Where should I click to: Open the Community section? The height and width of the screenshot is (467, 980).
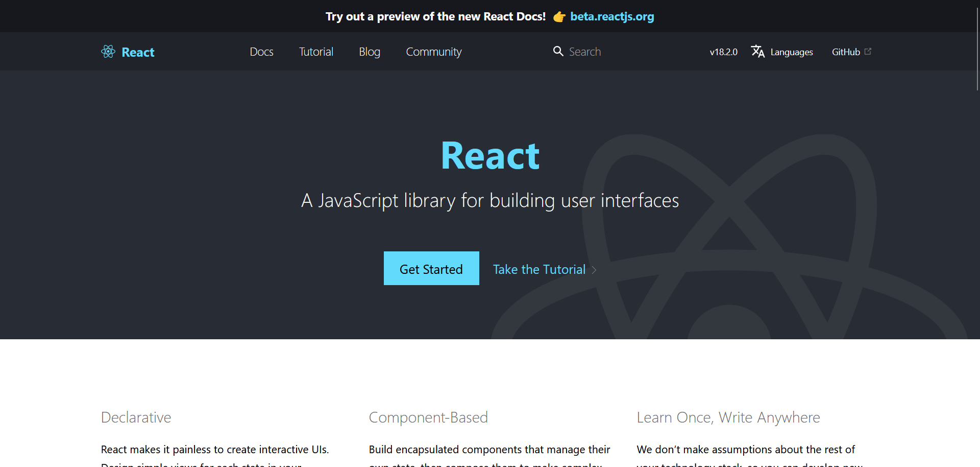pyautogui.click(x=434, y=52)
